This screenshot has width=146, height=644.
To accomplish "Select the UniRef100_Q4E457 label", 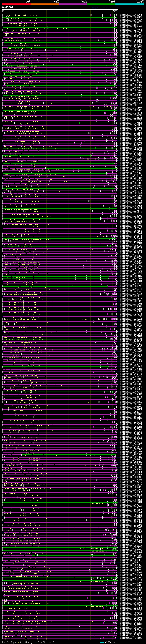I will point(131,620).
